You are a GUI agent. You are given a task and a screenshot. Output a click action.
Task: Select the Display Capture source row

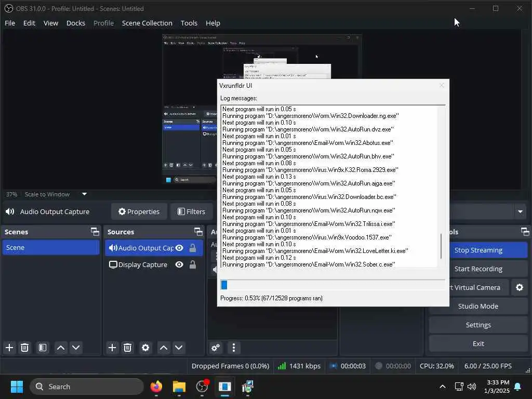tap(154, 264)
